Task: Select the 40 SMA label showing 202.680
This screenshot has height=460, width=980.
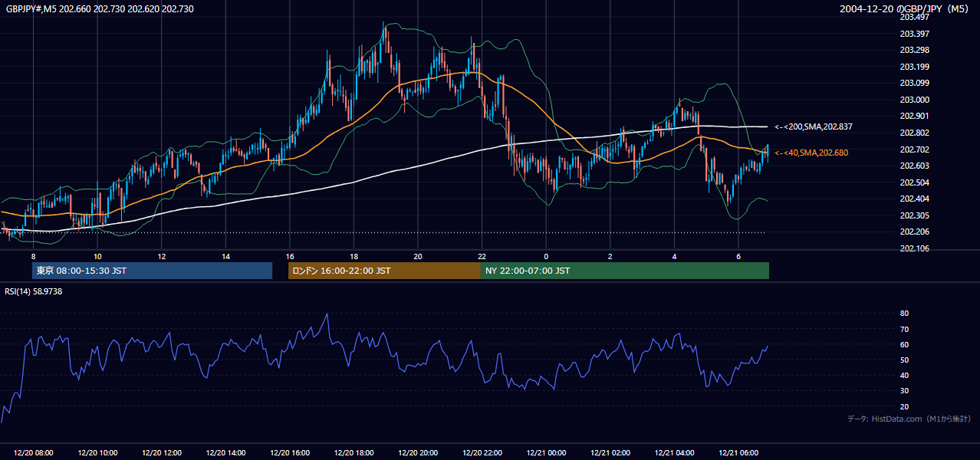Action: (811, 153)
